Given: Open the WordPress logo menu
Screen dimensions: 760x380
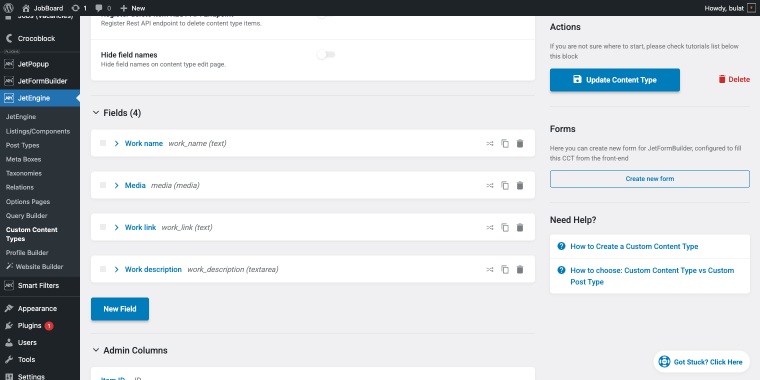Looking at the screenshot, I should (x=8, y=8).
